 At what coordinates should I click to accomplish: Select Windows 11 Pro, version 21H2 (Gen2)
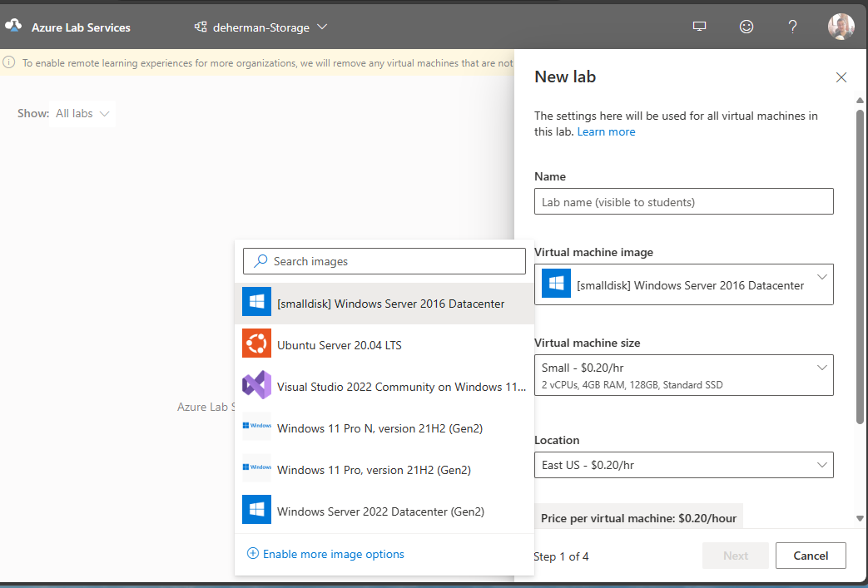click(384, 470)
